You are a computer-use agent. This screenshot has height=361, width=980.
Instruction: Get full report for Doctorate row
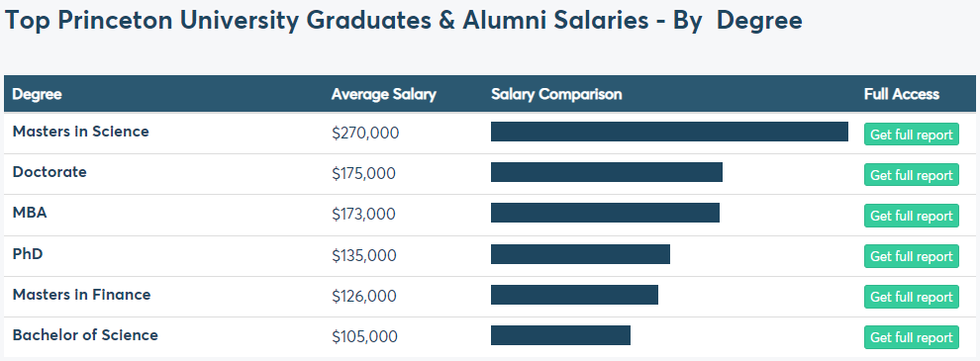click(912, 175)
